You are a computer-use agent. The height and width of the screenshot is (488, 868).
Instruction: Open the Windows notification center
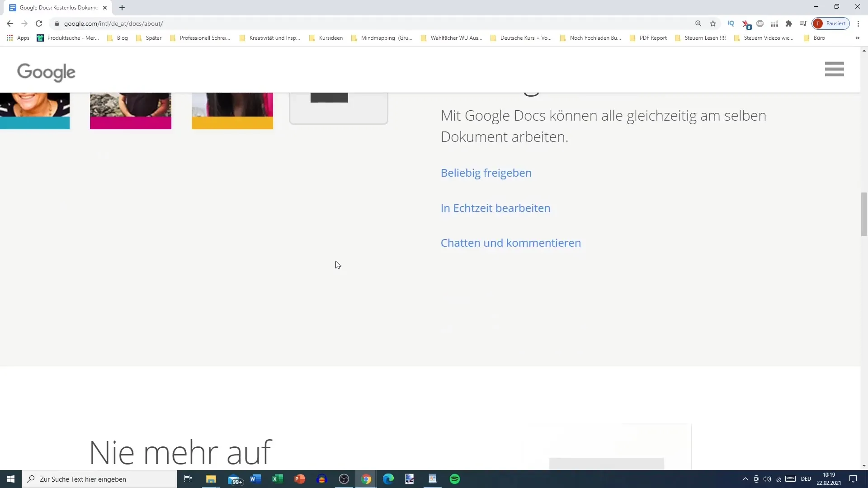(x=853, y=479)
